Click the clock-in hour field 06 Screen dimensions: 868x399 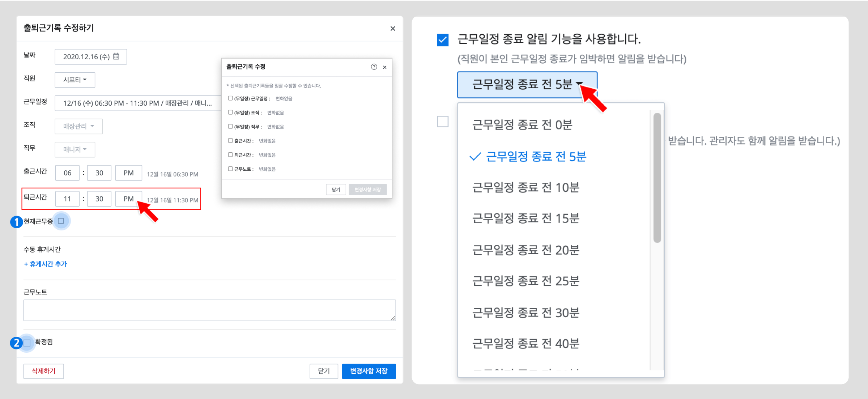[x=67, y=173]
